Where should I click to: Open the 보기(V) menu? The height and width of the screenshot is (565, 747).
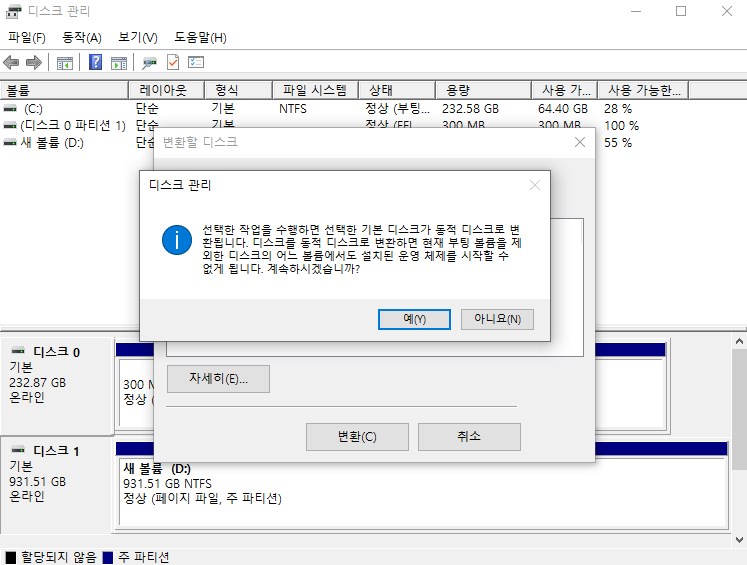(138, 37)
